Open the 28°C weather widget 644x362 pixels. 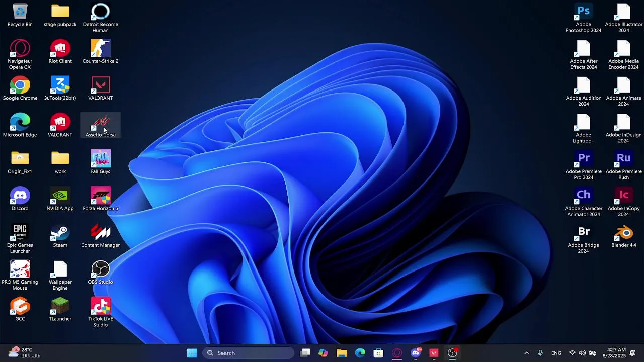24,353
